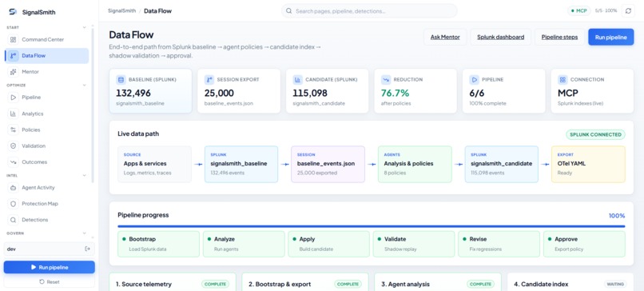Click the signalsmith_baseline flow node

point(241,164)
